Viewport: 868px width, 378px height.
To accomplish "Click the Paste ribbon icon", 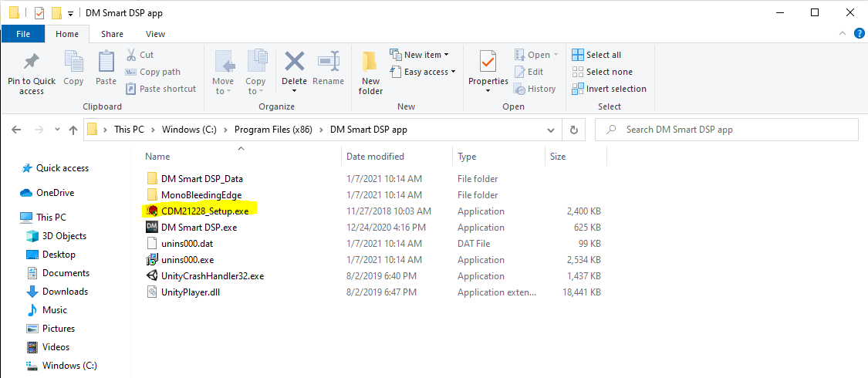I will click(106, 61).
